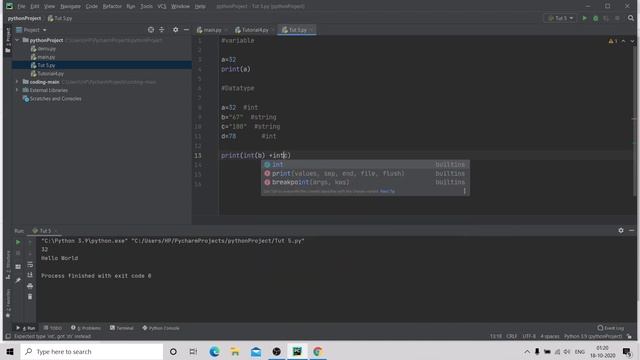Run Tut 5 with the green toolbar play button
The image size is (640, 360).
[x=584, y=18]
